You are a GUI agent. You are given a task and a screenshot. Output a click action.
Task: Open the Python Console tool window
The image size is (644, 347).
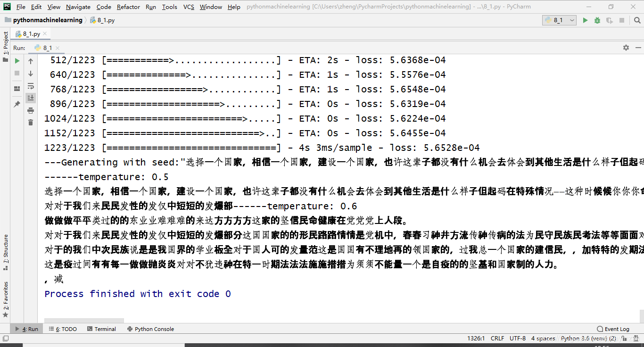tap(150, 329)
